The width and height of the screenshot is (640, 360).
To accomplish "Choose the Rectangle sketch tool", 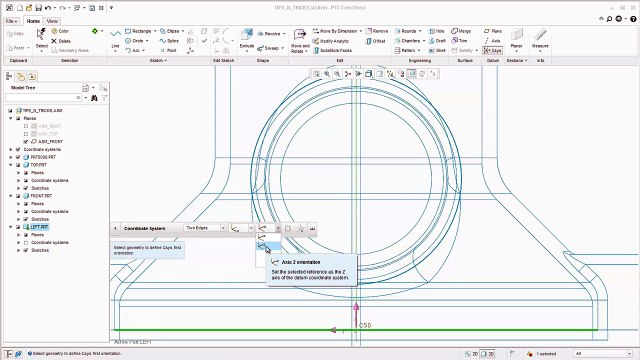I will 138,31.
